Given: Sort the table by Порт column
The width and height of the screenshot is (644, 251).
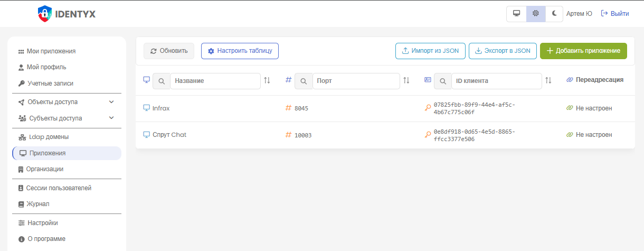Looking at the screenshot, I should coord(406,80).
